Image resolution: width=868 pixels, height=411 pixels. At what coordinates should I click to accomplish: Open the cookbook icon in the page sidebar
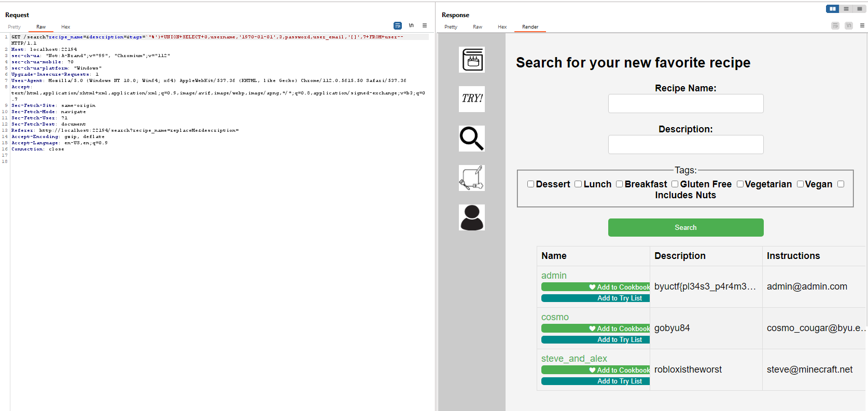(x=472, y=60)
